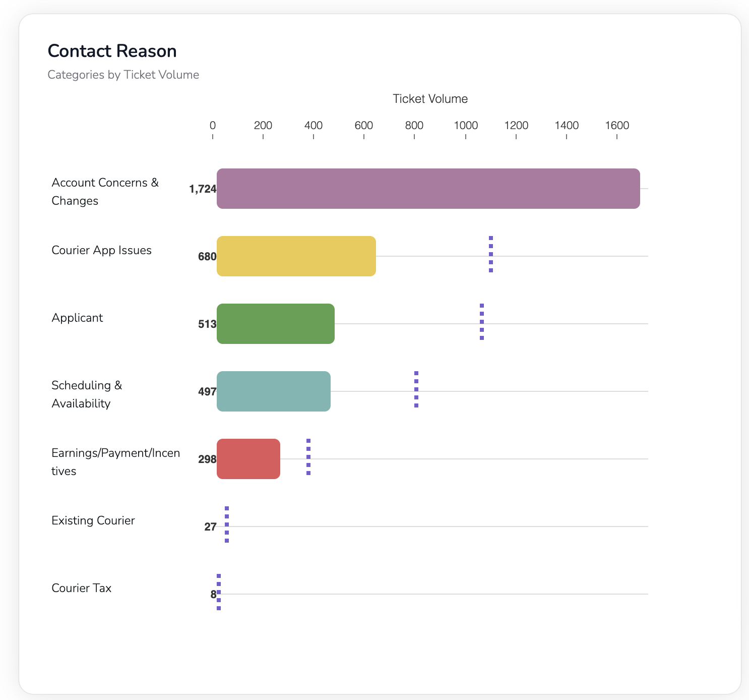The width and height of the screenshot is (749, 700).
Task: Select the teal Scheduling & Availability bar
Action: 274,391
